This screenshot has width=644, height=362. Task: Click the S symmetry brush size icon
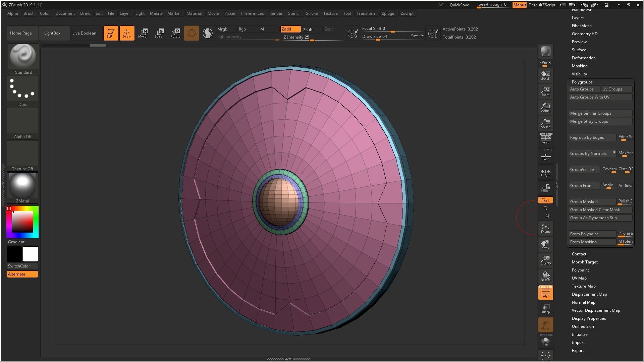353,33
